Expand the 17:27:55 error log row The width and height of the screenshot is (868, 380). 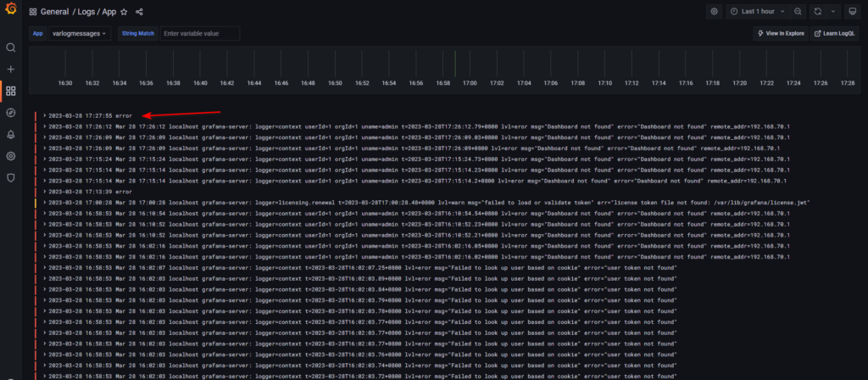44,115
